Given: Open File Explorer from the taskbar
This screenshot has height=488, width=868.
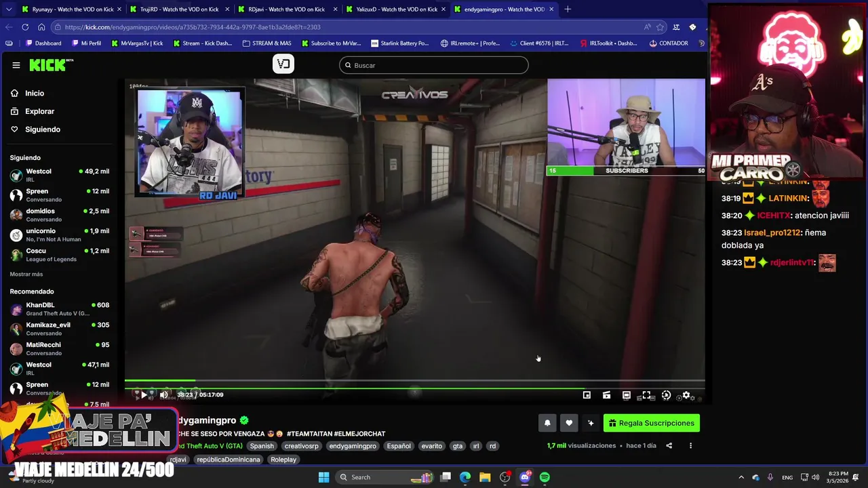Looking at the screenshot, I should [485, 477].
